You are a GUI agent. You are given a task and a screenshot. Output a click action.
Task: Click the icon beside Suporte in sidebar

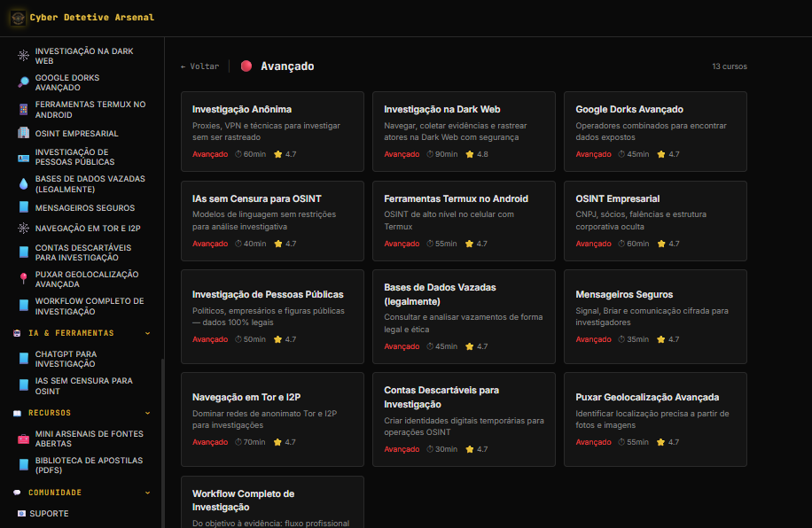pos(21,514)
